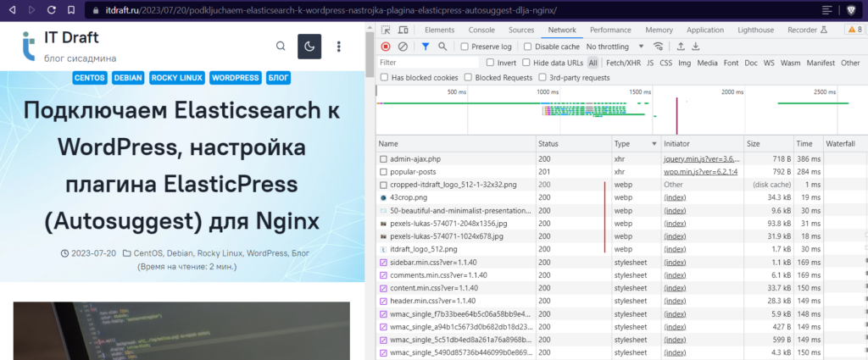Check the Invert filter checkbox
868x360 pixels.
490,63
